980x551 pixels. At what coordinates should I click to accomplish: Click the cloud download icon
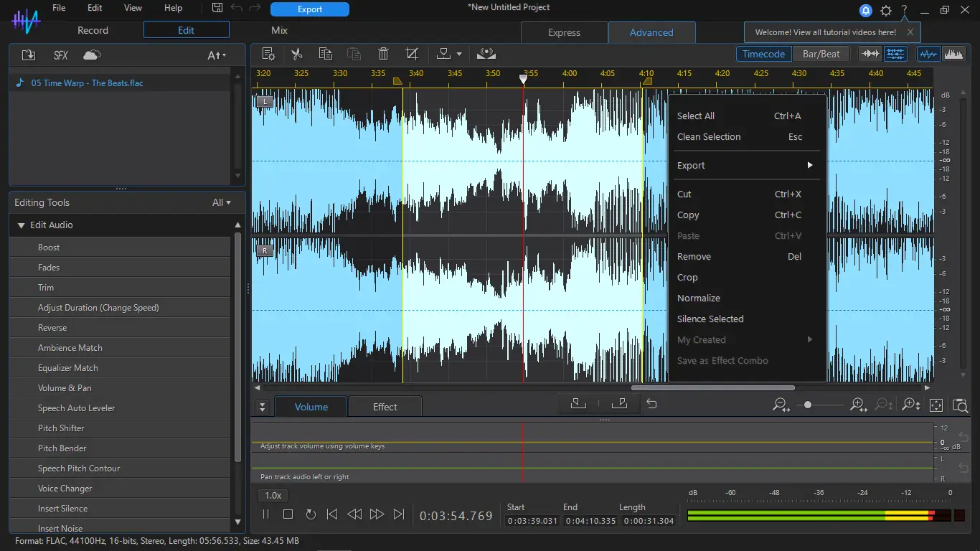(x=92, y=55)
